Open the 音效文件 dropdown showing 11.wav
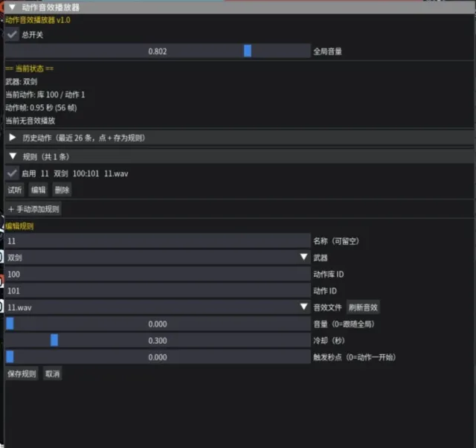Screen dimensions: 476x448 (x=158, y=307)
